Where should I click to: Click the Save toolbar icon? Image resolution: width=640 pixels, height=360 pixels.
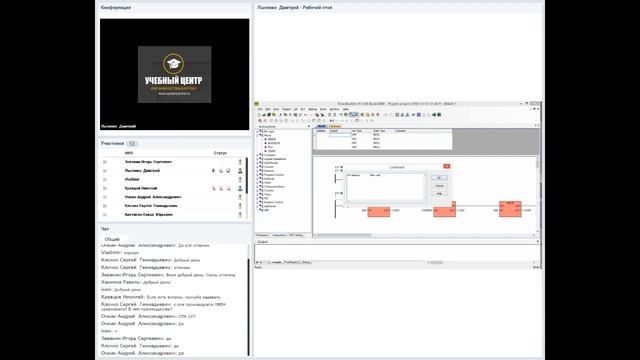269,115
